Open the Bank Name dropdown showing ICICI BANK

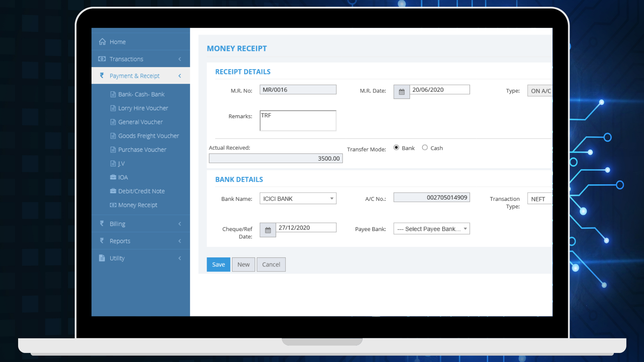pos(298,198)
